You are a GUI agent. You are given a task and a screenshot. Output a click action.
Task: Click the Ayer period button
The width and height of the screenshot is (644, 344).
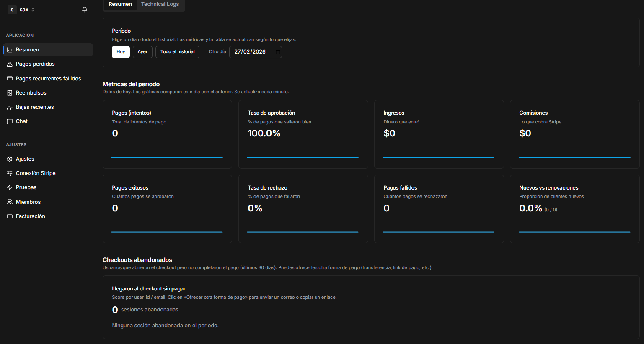[x=142, y=52]
